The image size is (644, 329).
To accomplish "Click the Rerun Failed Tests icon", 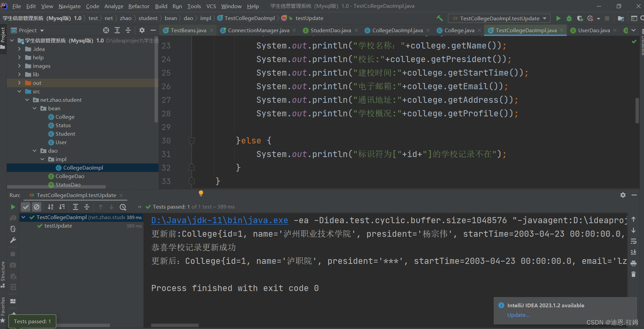I will click(x=13, y=218).
